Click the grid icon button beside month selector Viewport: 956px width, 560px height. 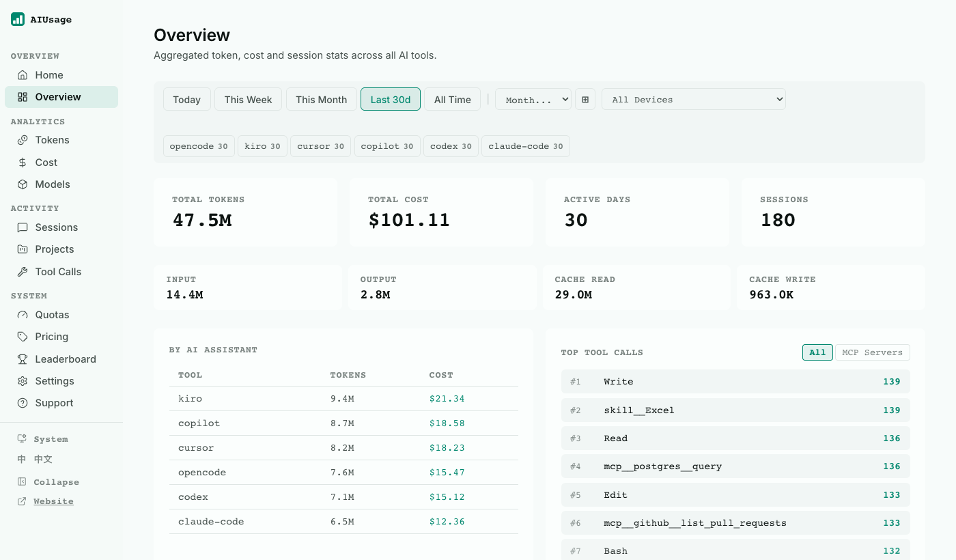point(585,100)
